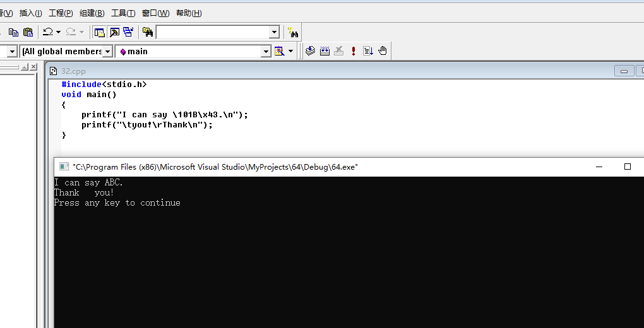Open the Redo history dropdown arrow
The width and height of the screenshot is (644, 328).
81,32
